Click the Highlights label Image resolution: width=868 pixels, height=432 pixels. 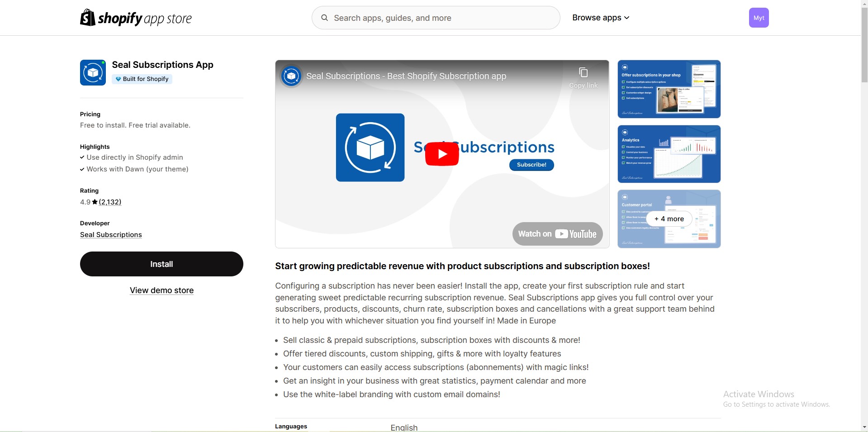pyautogui.click(x=95, y=147)
